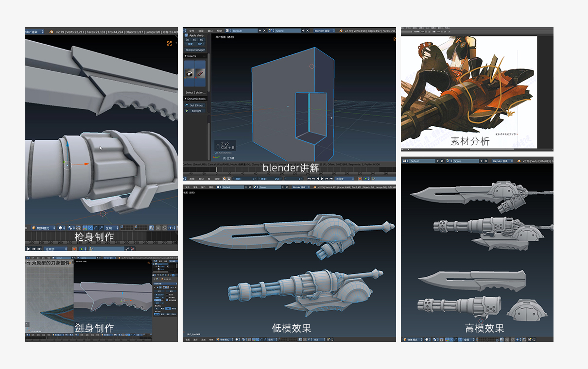Browse screen layouts icon in tutorial panel
Image resolution: width=588 pixels, height=369 pixels.
click(229, 31)
